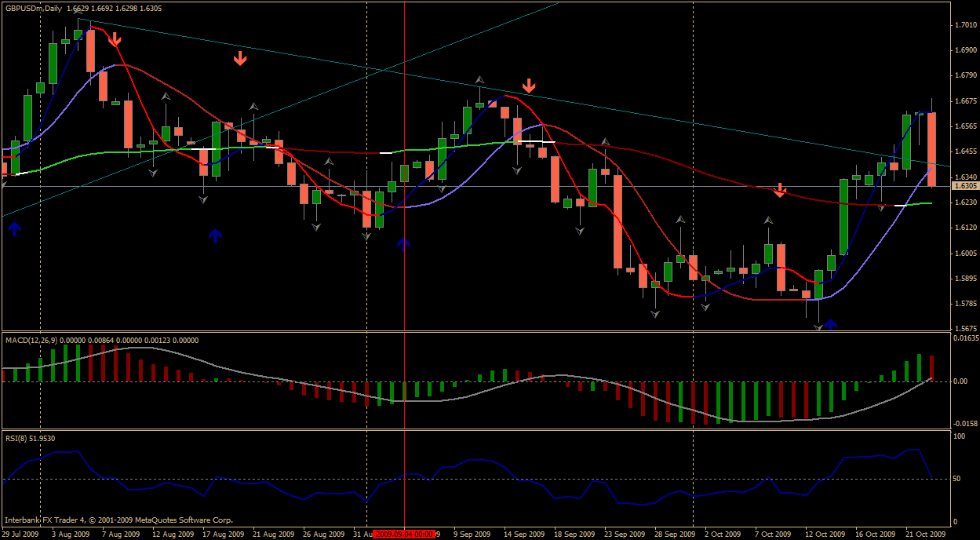The image size is (980, 540).
Task: Click the red down arrow at the early August peak
Action: coord(115,38)
